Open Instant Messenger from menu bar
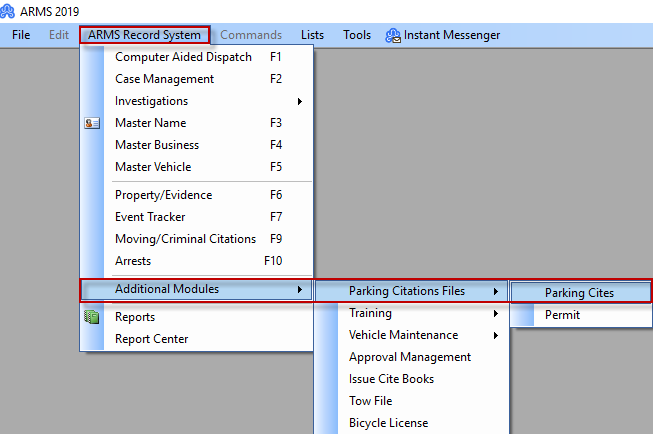 click(443, 35)
